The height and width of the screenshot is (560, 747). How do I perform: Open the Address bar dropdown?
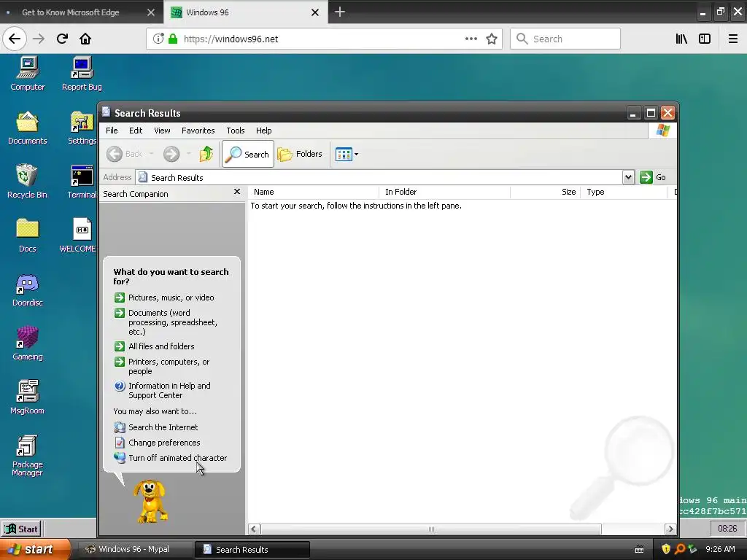pos(628,177)
